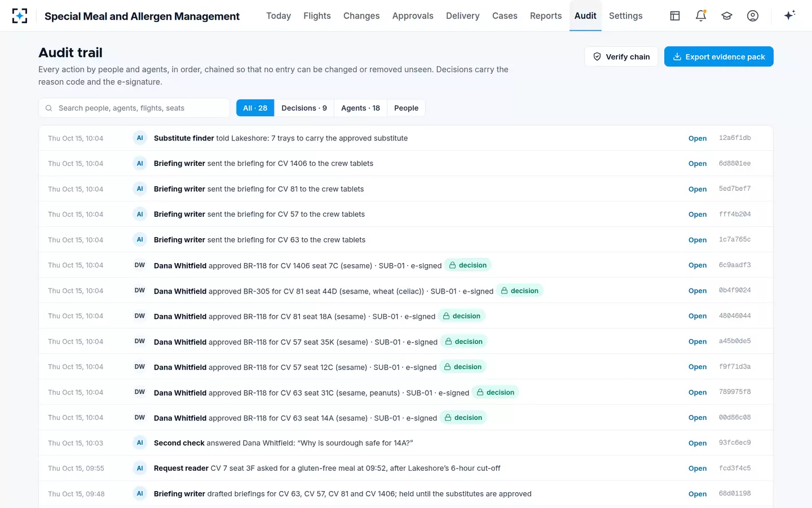Switch to the Flights tab

(317, 16)
